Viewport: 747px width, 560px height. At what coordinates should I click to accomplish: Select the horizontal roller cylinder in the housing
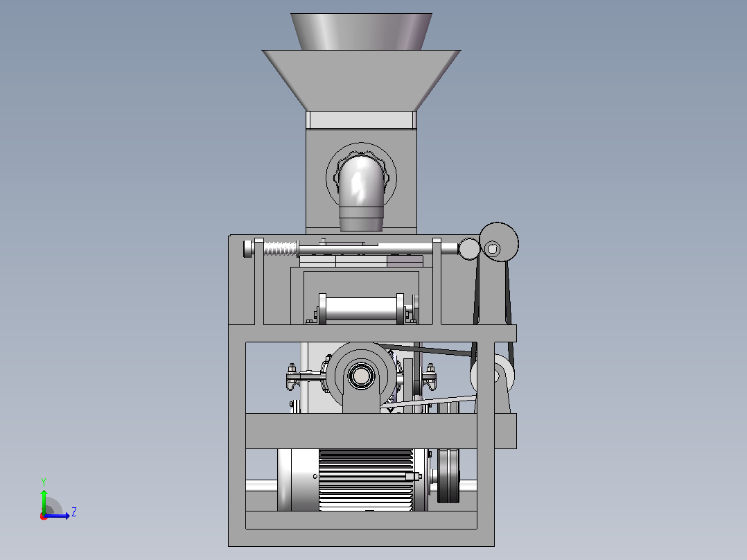361,309
